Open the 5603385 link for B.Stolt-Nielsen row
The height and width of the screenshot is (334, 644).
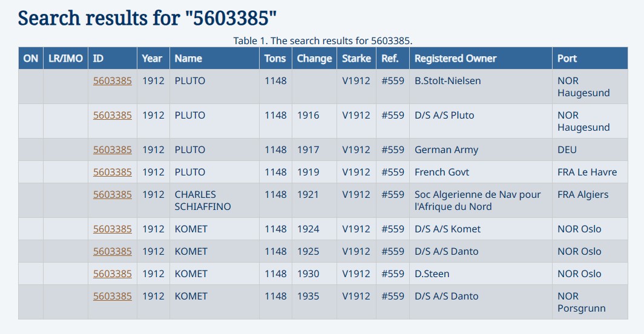(x=112, y=81)
